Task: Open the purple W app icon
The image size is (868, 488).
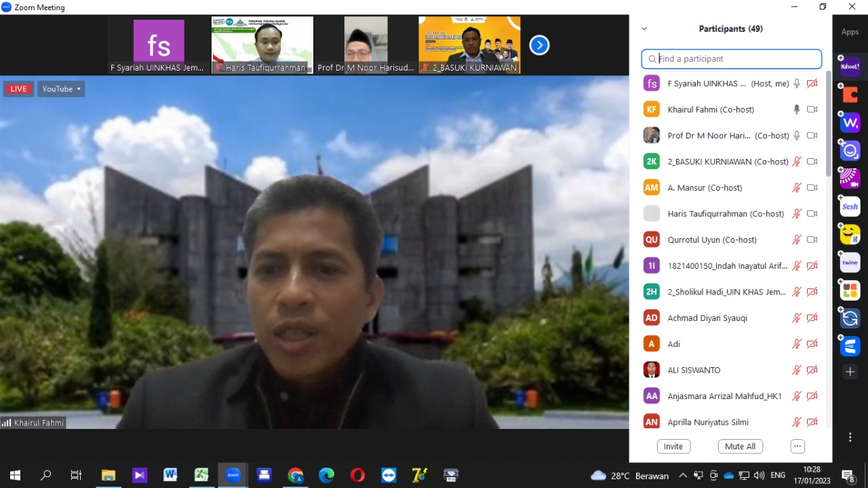Action: click(850, 123)
